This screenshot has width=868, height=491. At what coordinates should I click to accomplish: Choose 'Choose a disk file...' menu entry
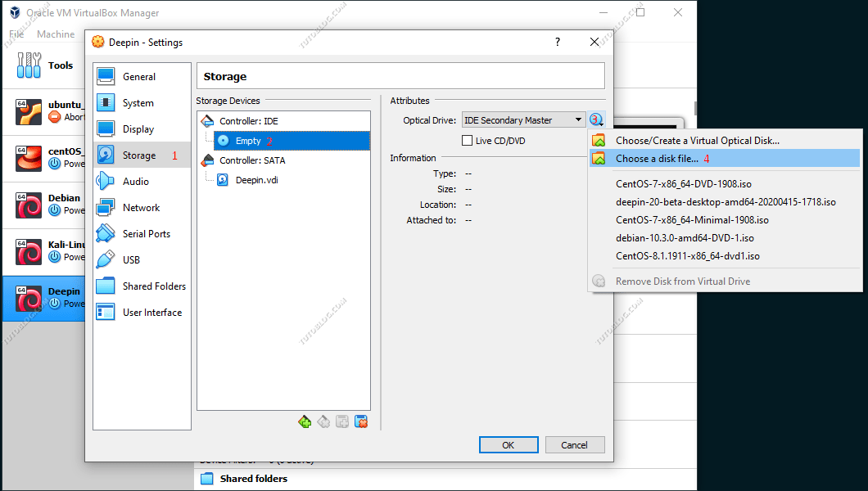pos(657,159)
